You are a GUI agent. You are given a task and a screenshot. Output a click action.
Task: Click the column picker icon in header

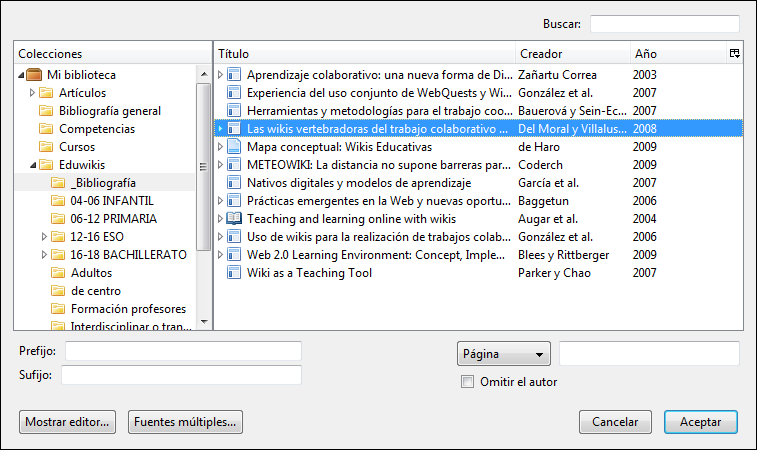pyautogui.click(x=734, y=54)
